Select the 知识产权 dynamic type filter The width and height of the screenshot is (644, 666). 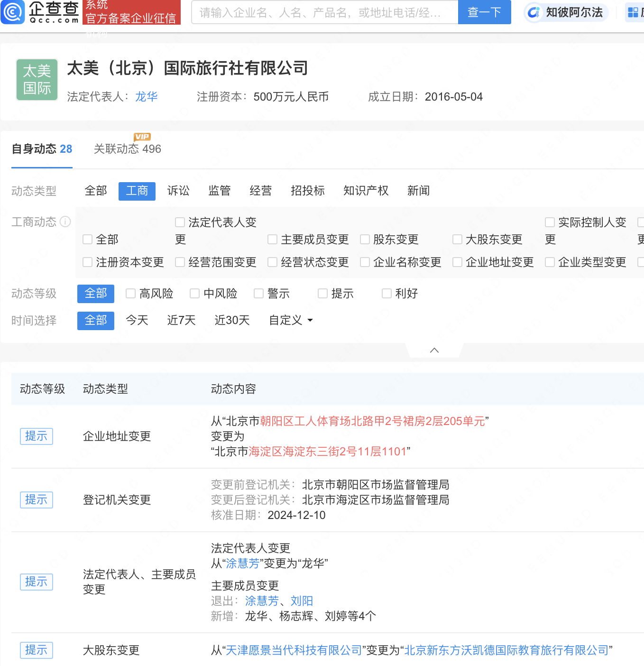pyautogui.click(x=366, y=191)
